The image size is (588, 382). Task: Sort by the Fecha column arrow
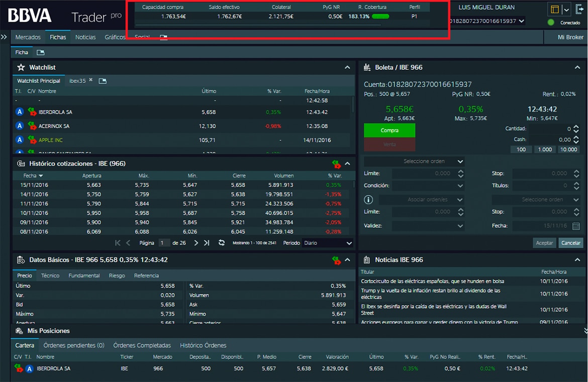(41, 175)
